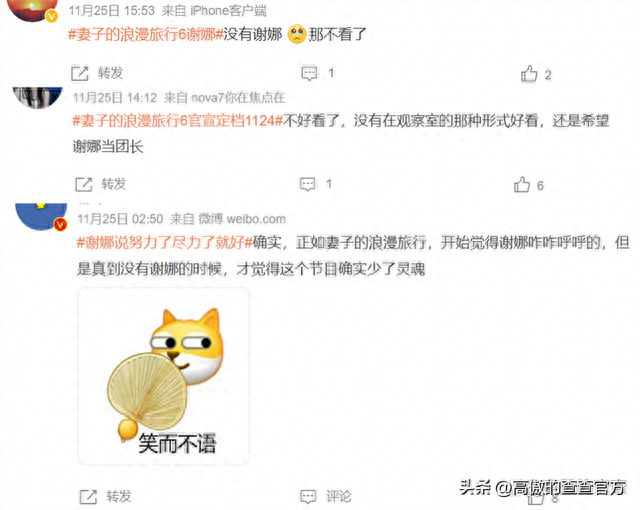Screen dimensions: 640x510
Task: Open 评论 comment icon on third post
Action: 308,497
